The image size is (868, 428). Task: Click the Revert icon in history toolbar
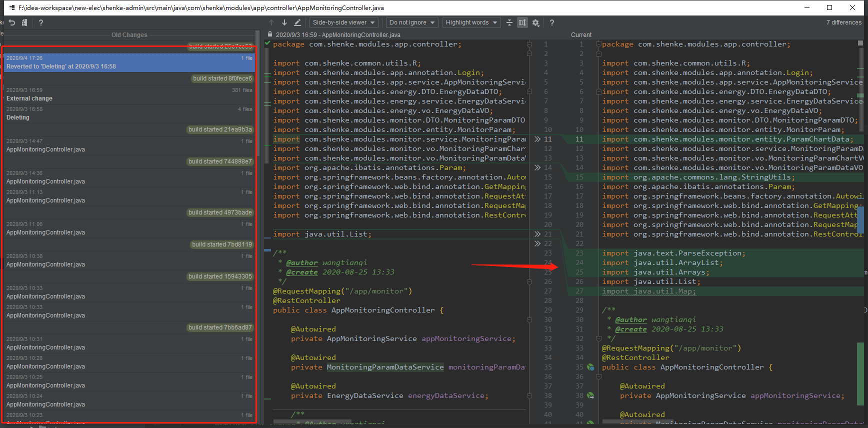12,22
